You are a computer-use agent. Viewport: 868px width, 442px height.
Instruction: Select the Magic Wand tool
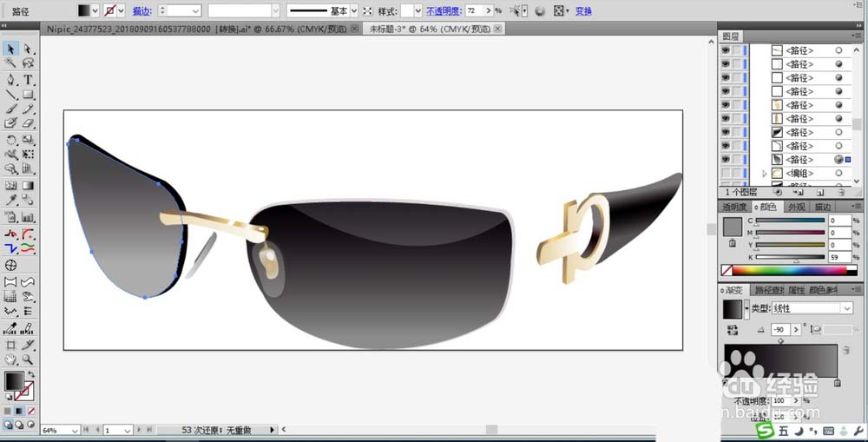point(10,63)
